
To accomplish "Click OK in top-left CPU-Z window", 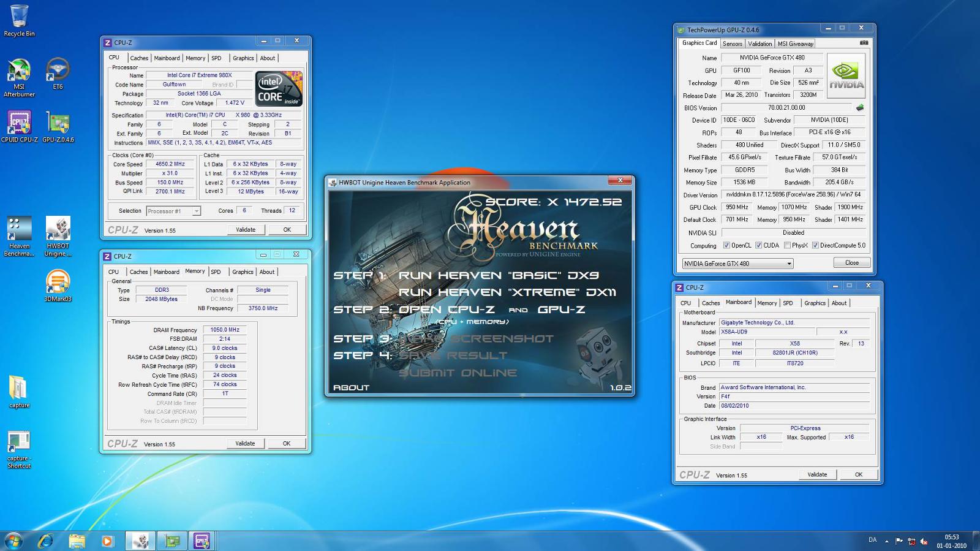I will tap(287, 230).
